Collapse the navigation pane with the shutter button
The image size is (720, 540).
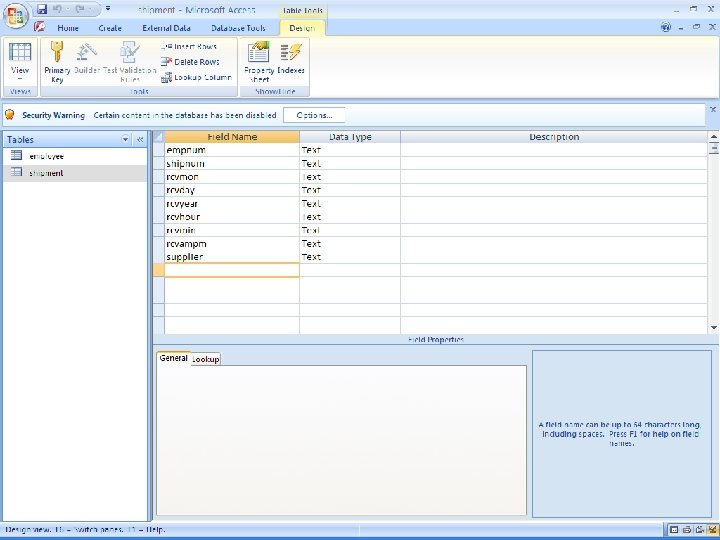click(x=140, y=140)
